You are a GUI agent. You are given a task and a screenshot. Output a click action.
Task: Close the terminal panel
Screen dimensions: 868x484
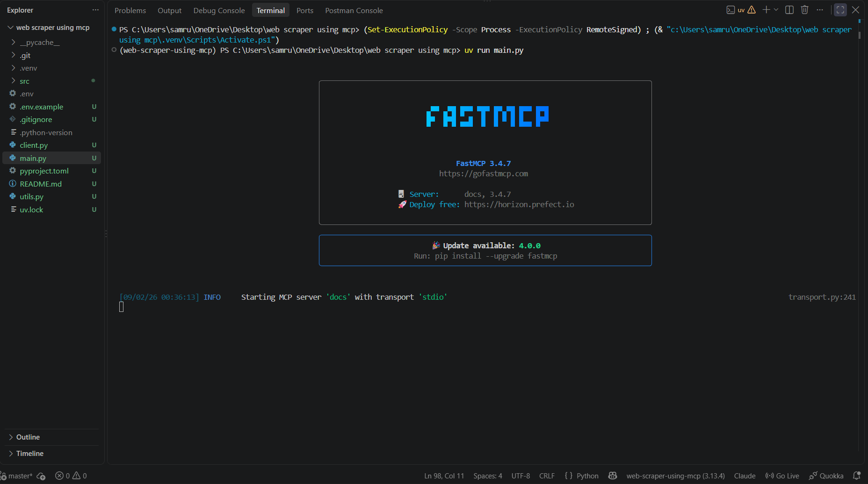pos(855,10)
